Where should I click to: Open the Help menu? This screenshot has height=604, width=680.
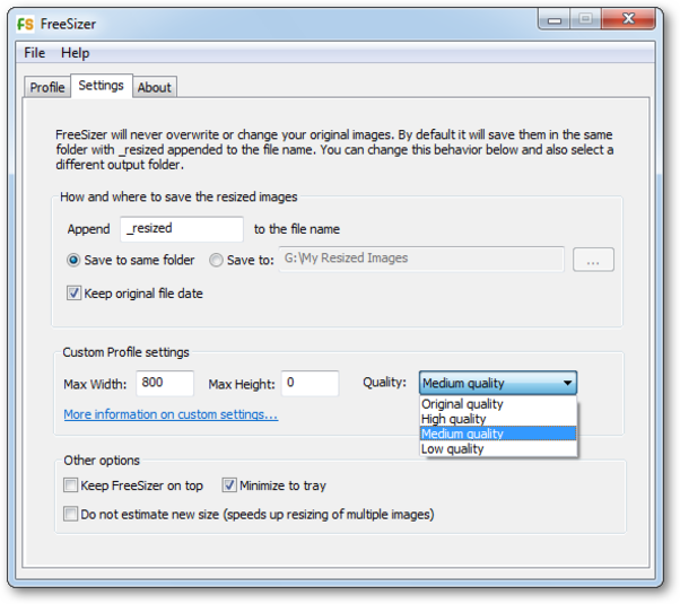[75, 53]
